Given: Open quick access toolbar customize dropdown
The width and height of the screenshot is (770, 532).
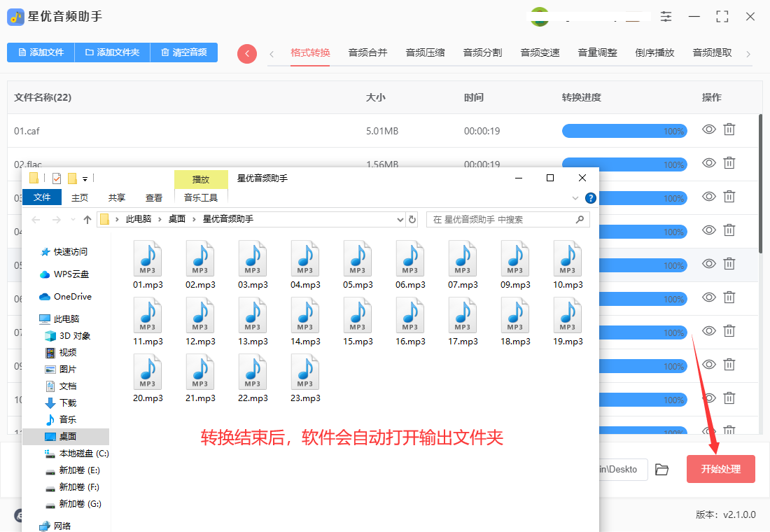Looking at the screenshot, I should [85, 178].
